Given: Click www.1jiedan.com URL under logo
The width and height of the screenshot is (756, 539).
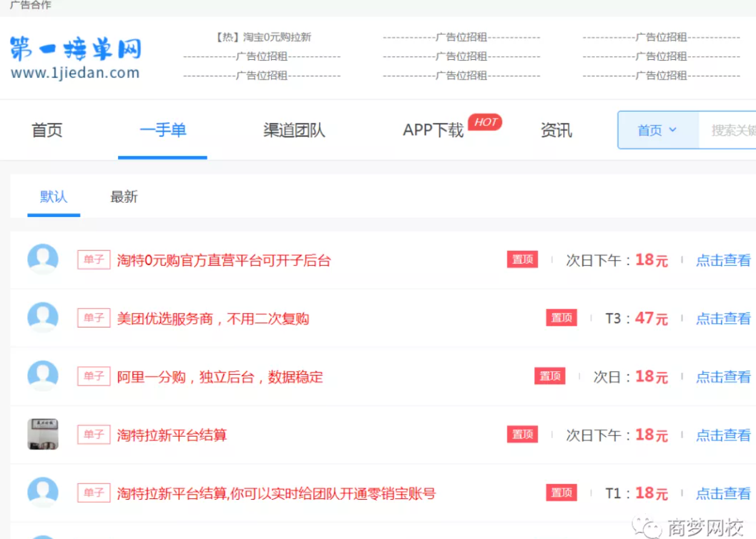Looking at the screenshot, I should coord(75,73).
